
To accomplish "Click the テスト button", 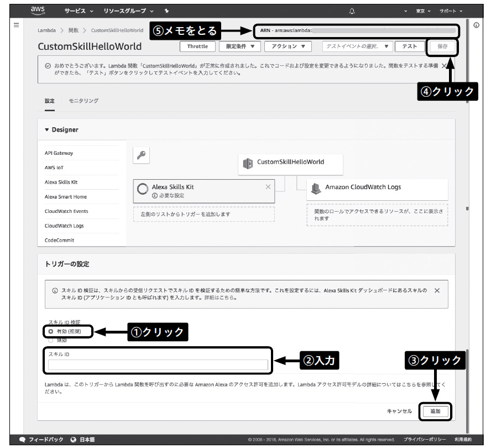I will (x=410, y=46).
